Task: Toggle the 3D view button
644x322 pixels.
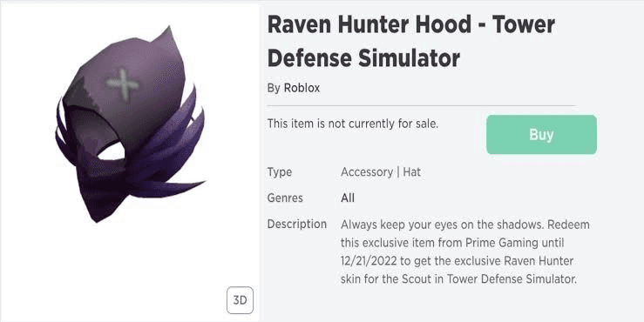Action: point(240,300)
